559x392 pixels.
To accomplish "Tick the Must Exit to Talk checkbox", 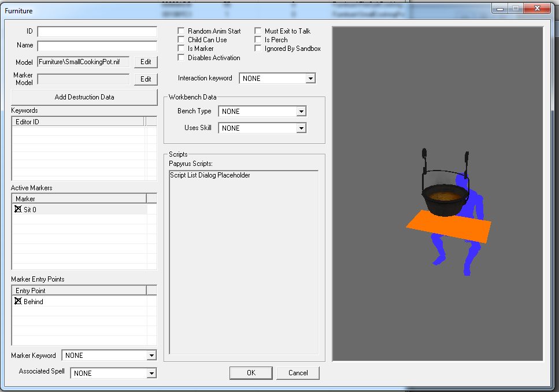I will [x=258, y=31].
